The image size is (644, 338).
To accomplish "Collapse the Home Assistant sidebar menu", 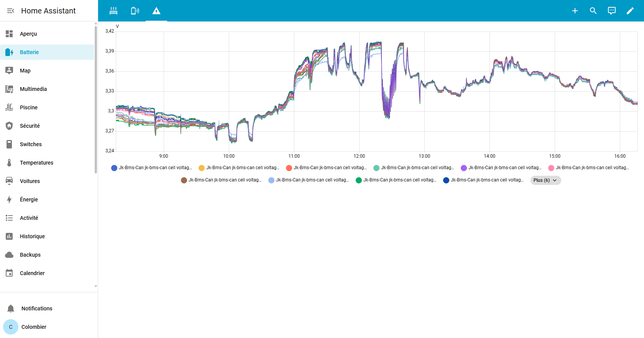I will pyautogui.click(x=10, y=11).
